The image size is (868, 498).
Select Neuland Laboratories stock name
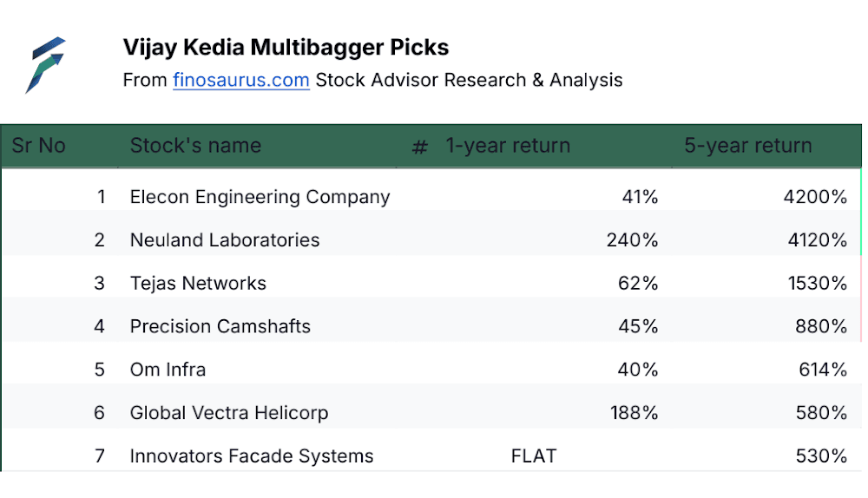pyautogui.click(x=225, y=240)
